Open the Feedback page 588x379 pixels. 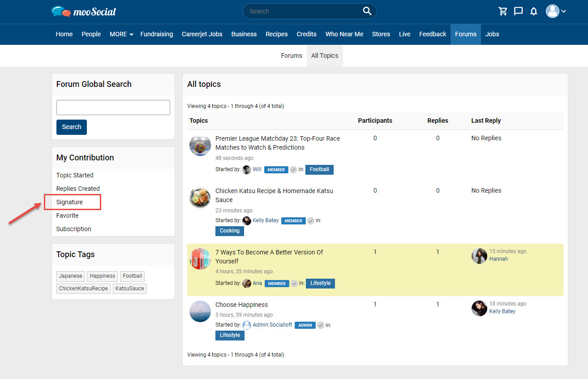433,34
